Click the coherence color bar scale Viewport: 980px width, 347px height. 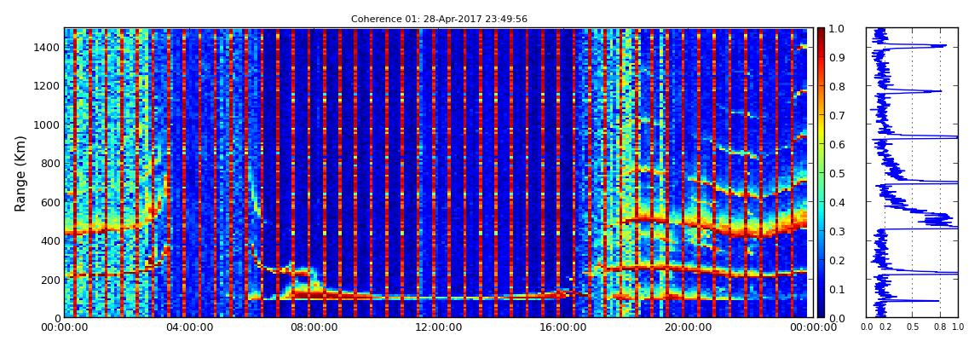(x=821, y=173)
